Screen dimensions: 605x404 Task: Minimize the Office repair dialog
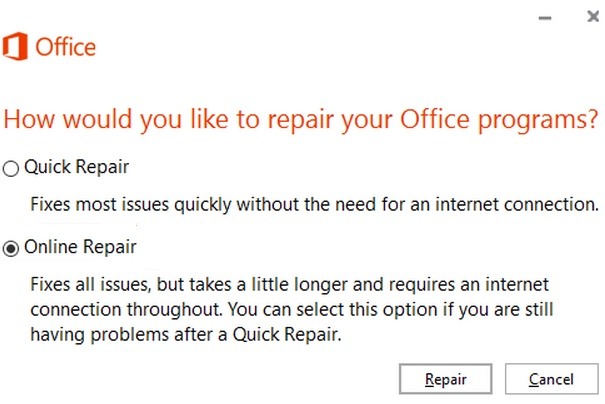click(x=545, y=18)
